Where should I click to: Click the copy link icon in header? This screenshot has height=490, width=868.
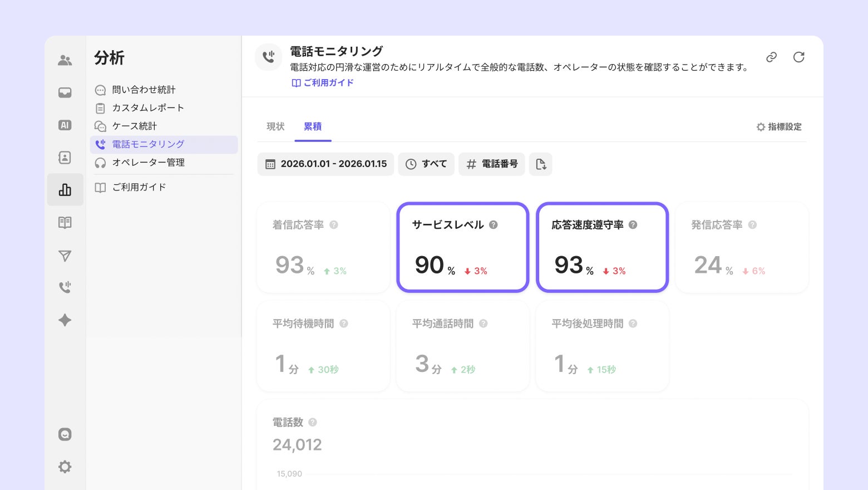771,57
